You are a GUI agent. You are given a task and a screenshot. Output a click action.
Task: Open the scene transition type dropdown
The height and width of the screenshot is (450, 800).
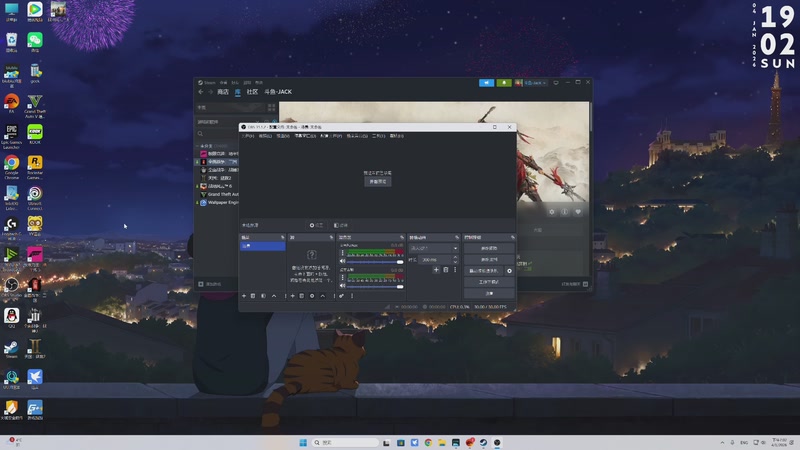(x=434, y=248)
